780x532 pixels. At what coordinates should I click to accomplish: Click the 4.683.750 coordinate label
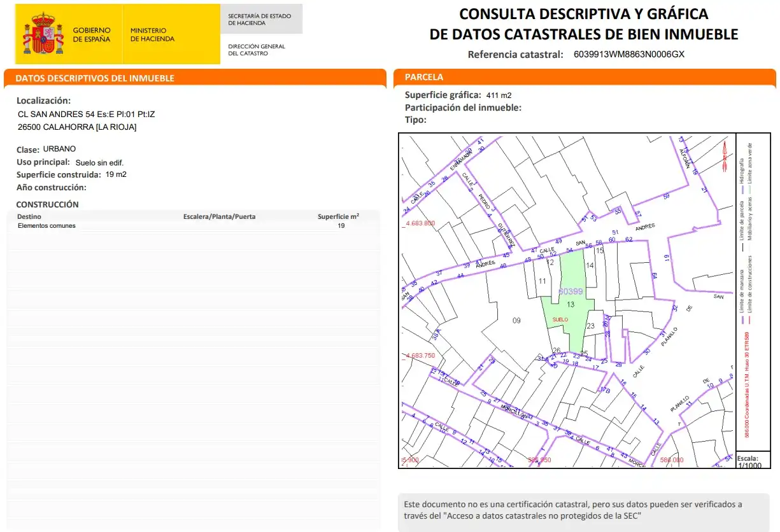pos(420,355)
